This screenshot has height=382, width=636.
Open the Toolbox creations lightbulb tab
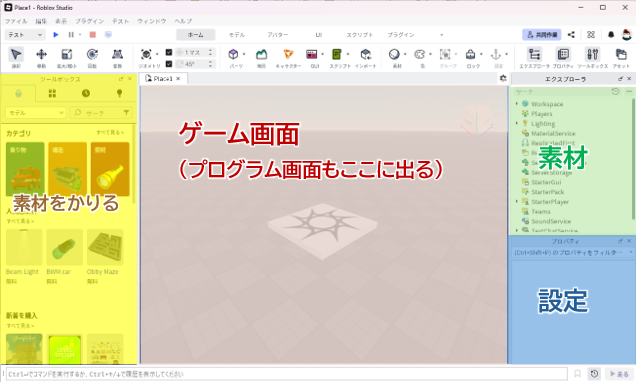(x=119, y=94)
